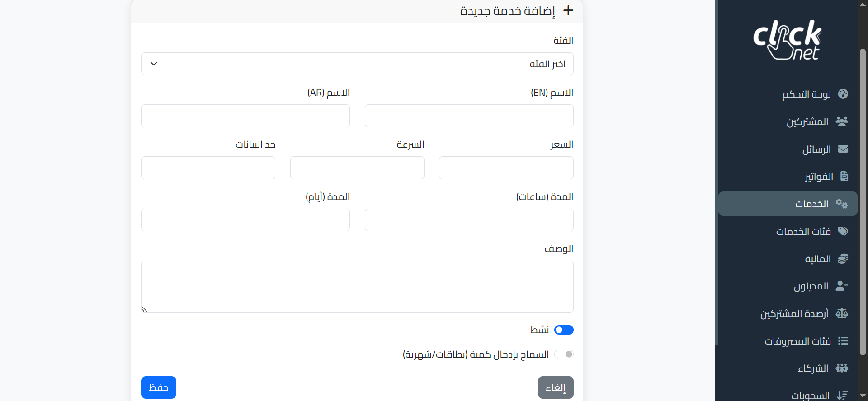868x401 pixels.
Task: Click the dashboard gauge icon in sidebar
Action: 843,94
